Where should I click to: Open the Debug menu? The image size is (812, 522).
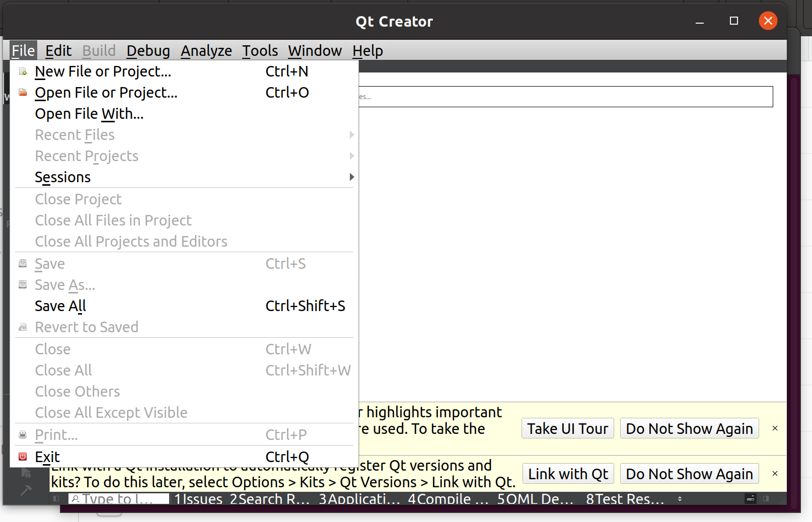(148, 51)
